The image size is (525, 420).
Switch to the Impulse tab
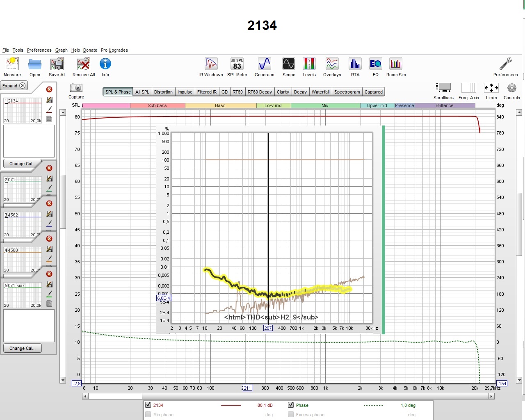(x=185, y=92)
